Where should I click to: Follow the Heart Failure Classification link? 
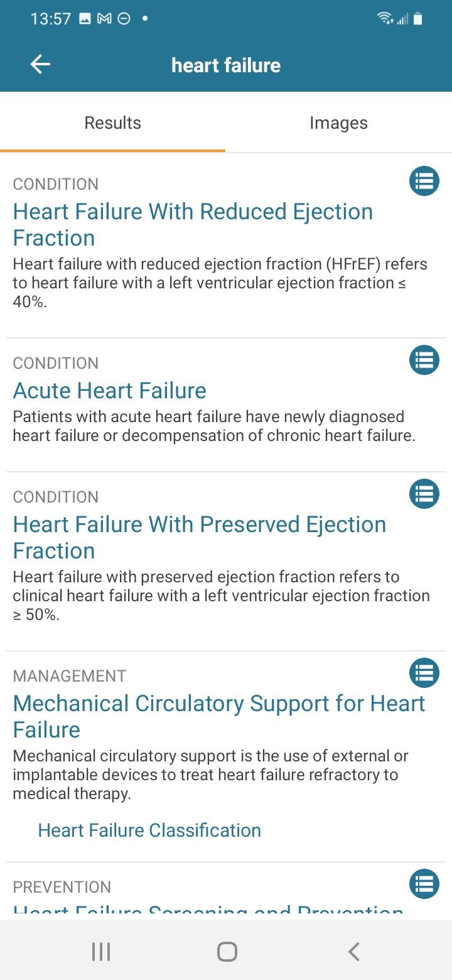149,830
